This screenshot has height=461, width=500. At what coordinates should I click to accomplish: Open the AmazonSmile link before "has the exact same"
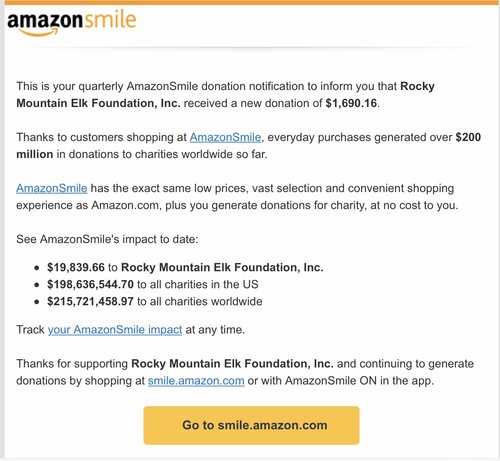pyautogui.click(x=52, y=188)
